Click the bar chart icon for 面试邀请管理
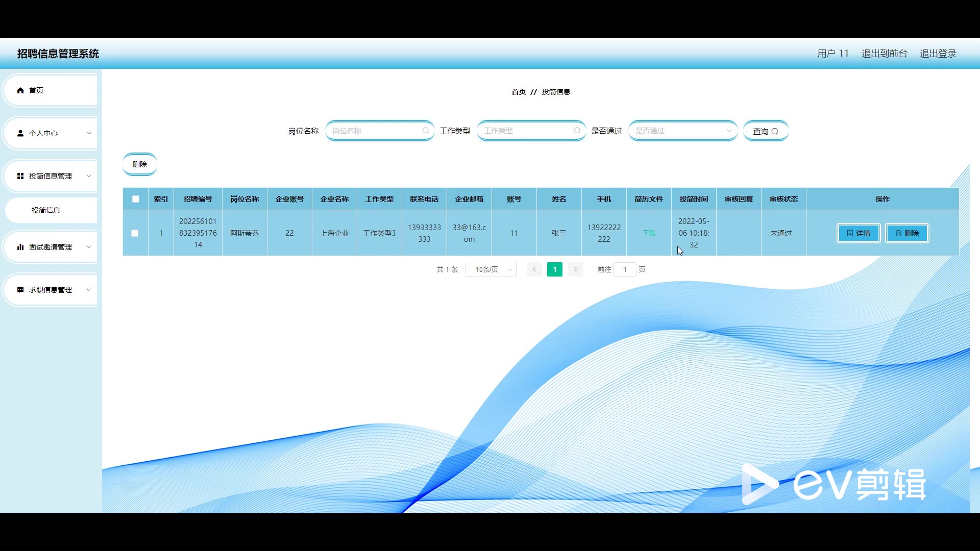The image size is (980, 551). point(20,247)
